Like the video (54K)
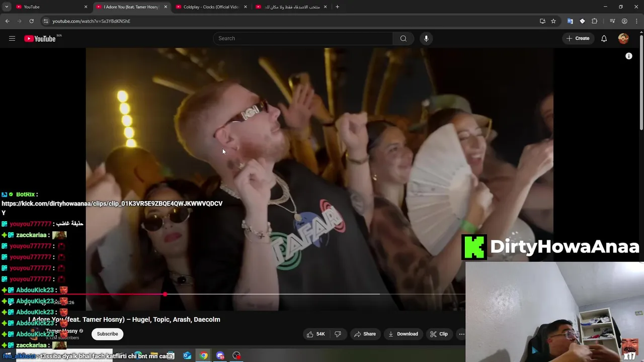This screenshot has height=362, width=644. point(315,334)
